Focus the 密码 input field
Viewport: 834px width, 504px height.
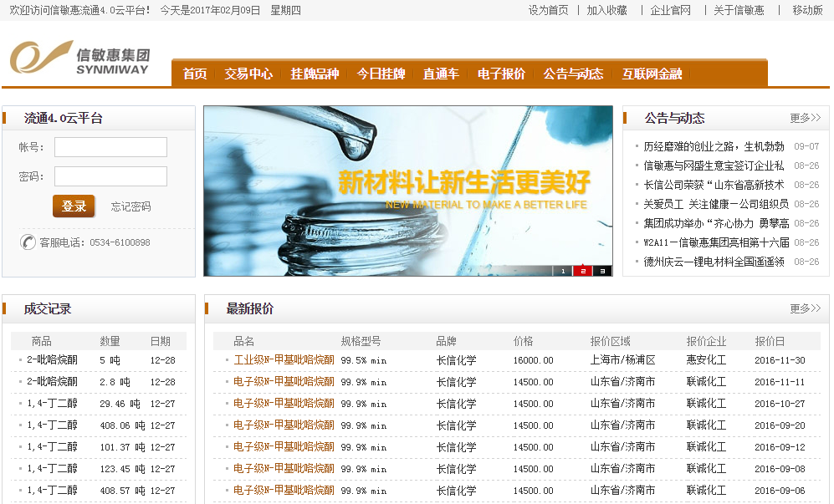110,176
